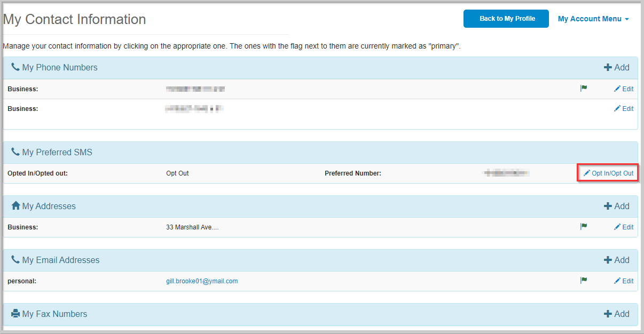644x334 pixels.
Task: Click the pencil icon on first phone row
Action: point(617,89)
